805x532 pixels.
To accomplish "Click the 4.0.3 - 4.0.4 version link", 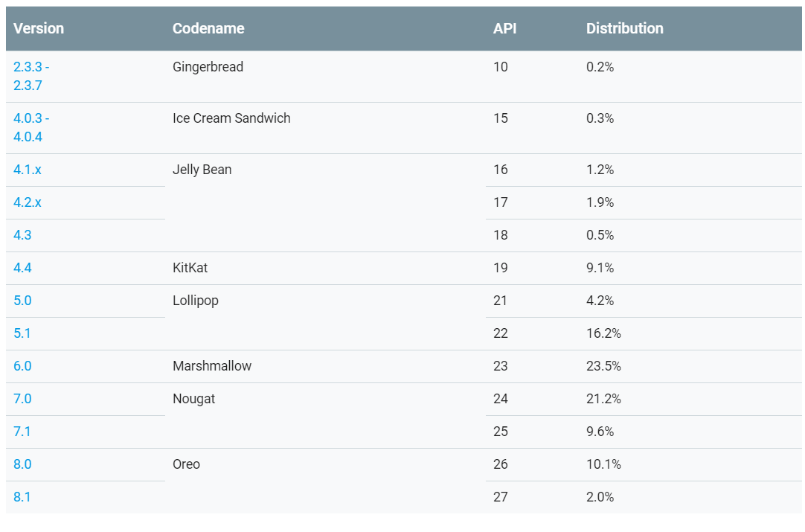I will pyautogui.click(x=31, y=127).
